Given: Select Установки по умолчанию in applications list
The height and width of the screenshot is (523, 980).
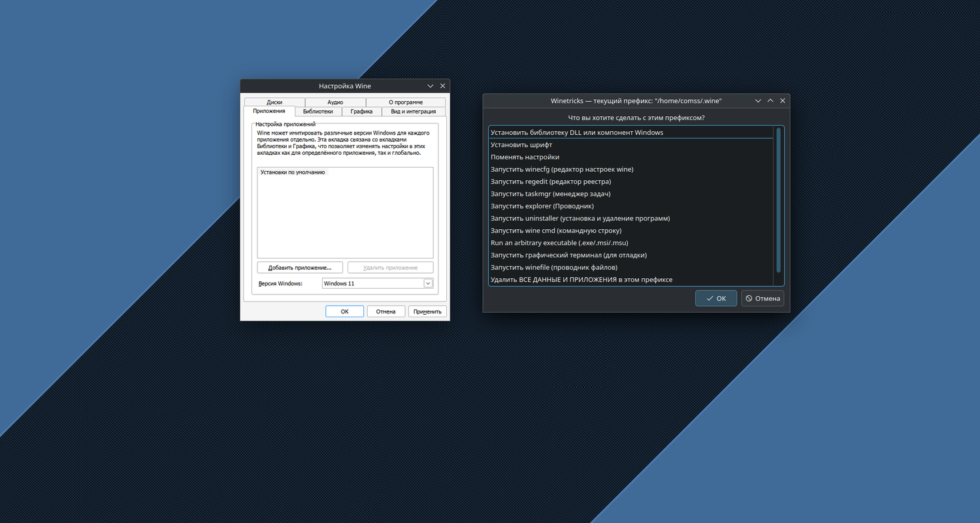Looking at the screenshot, I should point(345,172).
